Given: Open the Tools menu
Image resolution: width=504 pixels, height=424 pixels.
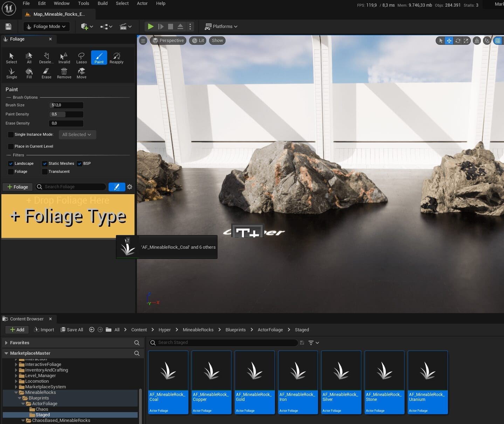Looking at the screenshot, I should 83,3.
